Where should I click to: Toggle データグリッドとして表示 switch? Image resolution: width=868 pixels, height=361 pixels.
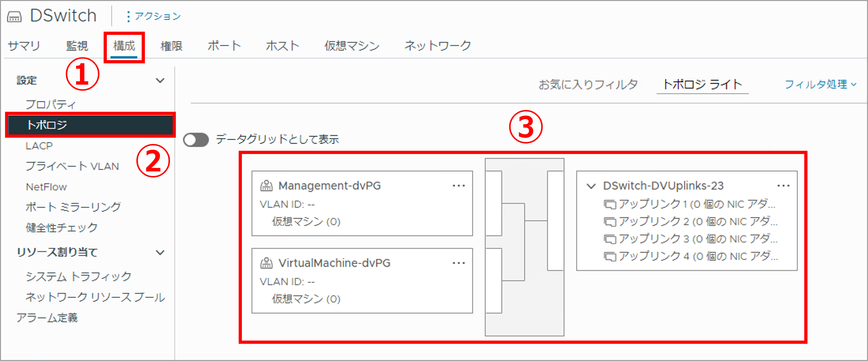[x=196, y=140]
